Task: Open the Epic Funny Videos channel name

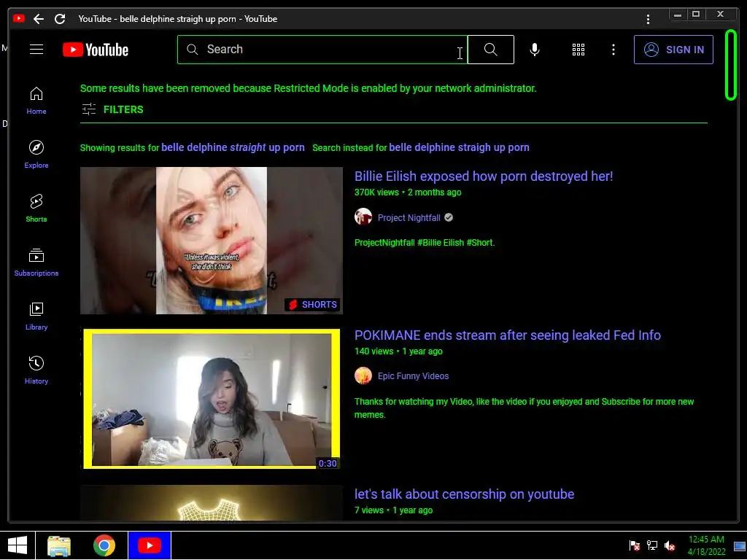Action: pos(413,376)
